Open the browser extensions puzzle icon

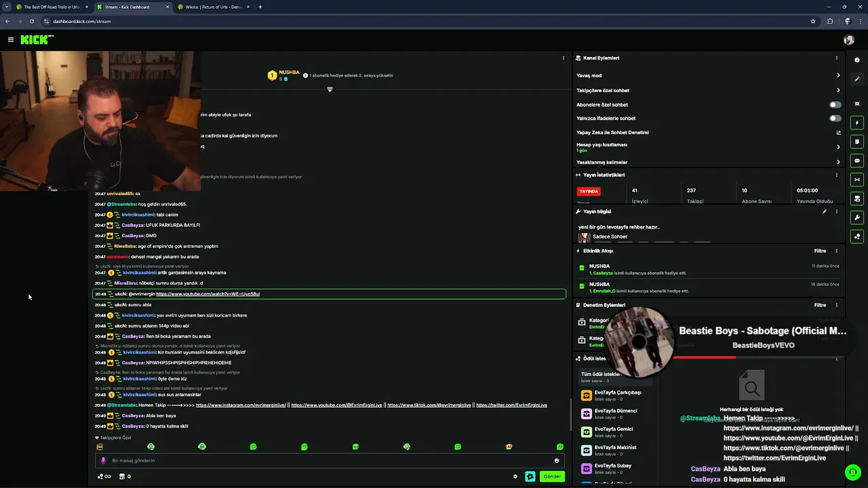tap(830, 21)
